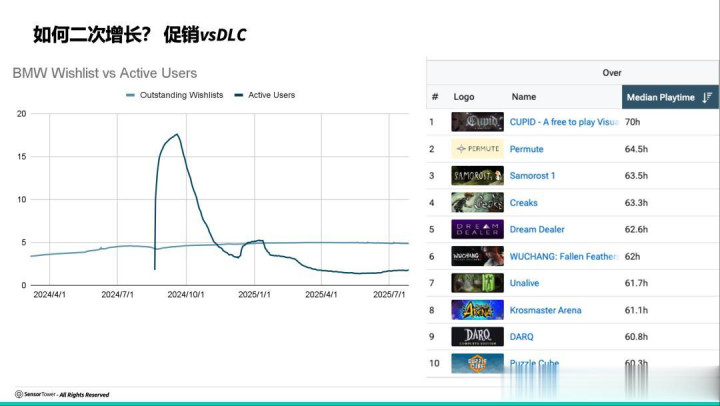720x406 pixels.
Task: Open the Permute game link
Action: coord(526,149)
